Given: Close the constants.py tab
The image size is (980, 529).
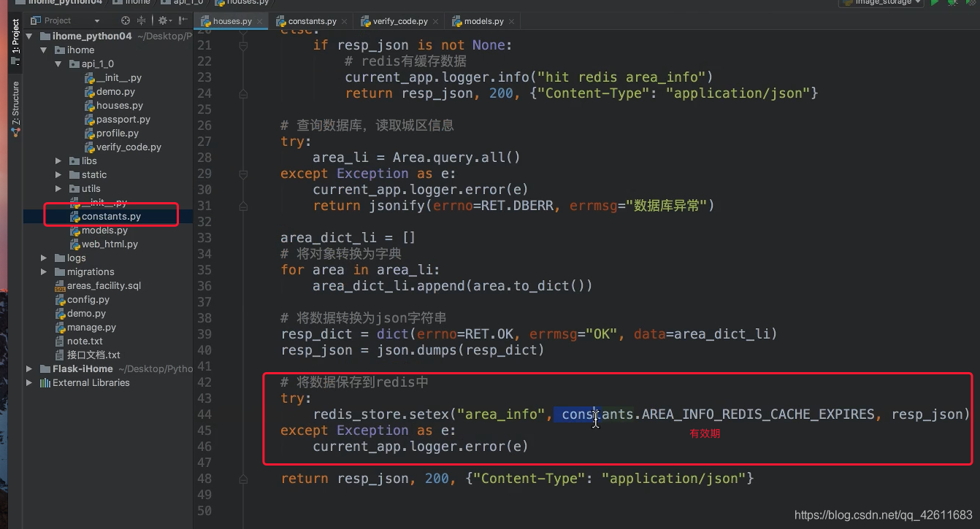Looking at the screenshot, I should click(344, 22).
